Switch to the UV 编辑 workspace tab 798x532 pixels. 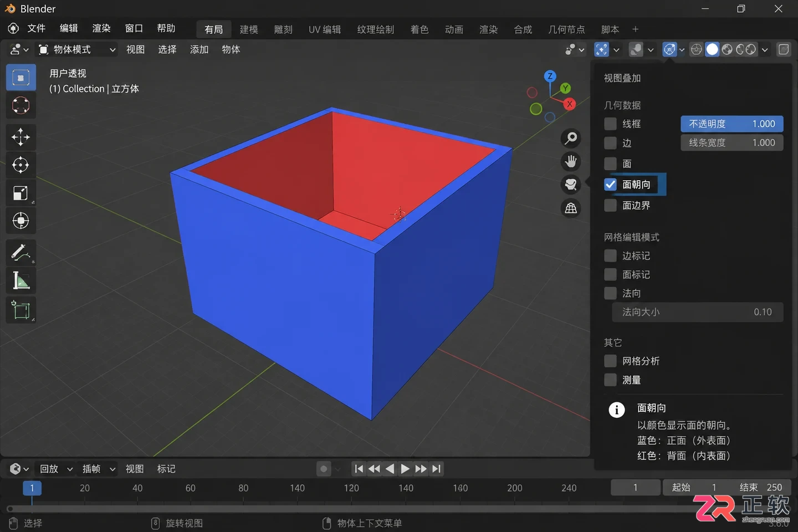(325, 29)
